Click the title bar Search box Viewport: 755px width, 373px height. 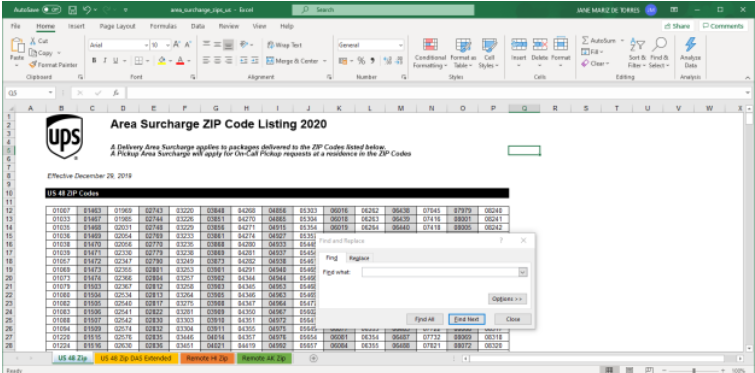(x=383, y=10)
